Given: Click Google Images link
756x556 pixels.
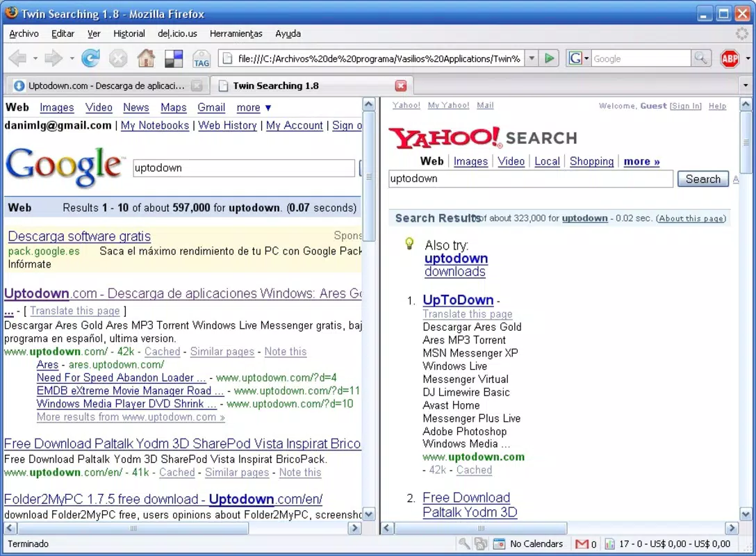Looking at the screenshot, I should (57, 108).
